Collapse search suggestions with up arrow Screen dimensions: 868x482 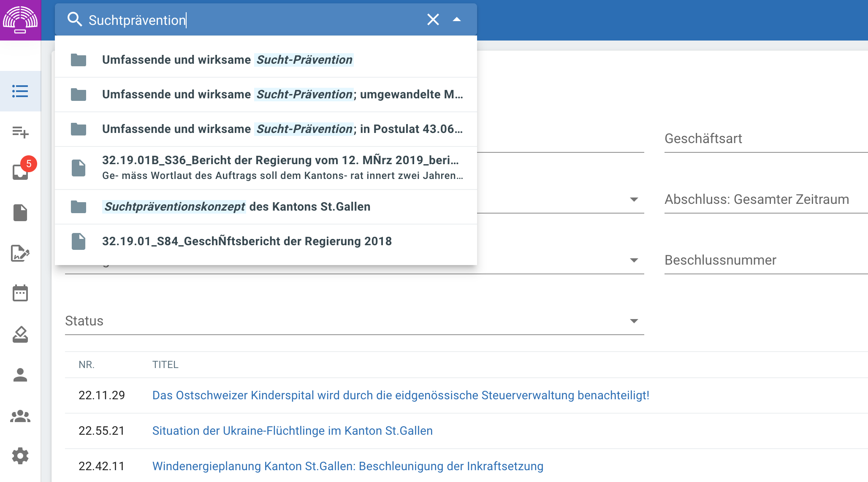pyautogui.click(x=456, y=19)
